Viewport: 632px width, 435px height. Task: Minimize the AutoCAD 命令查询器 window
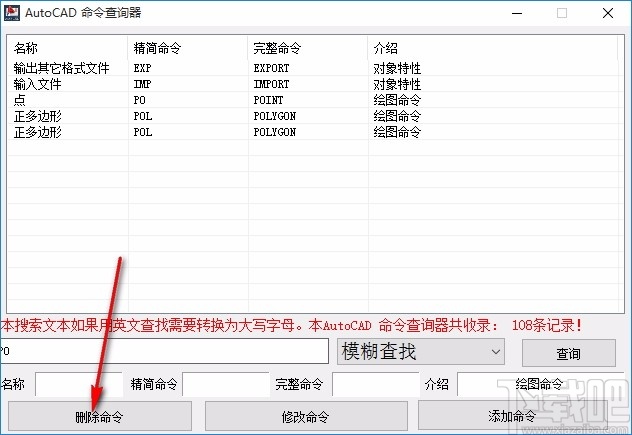pyautogui.click(x=517, y=13)
